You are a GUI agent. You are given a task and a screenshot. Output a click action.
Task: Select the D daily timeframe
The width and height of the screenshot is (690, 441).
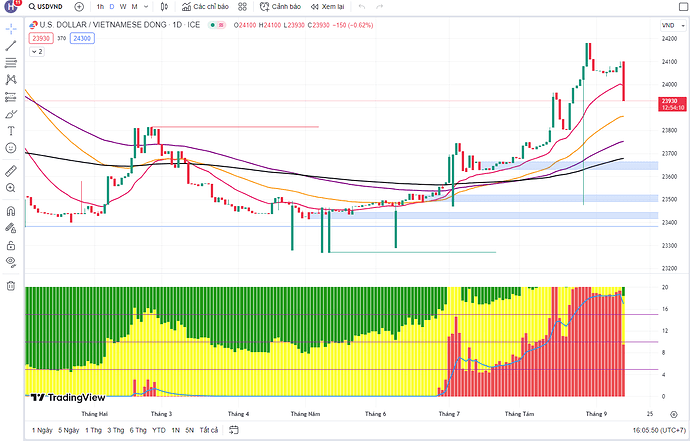[x=112, y=7]
